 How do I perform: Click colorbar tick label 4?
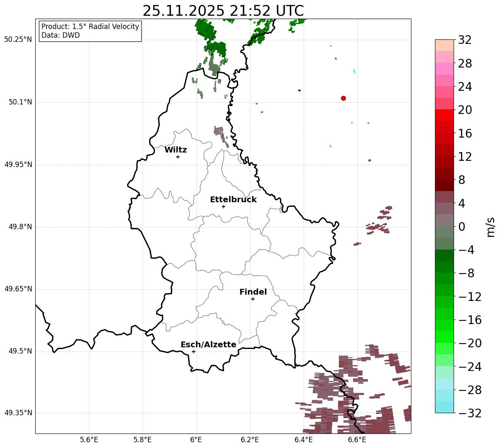[461, 203]
